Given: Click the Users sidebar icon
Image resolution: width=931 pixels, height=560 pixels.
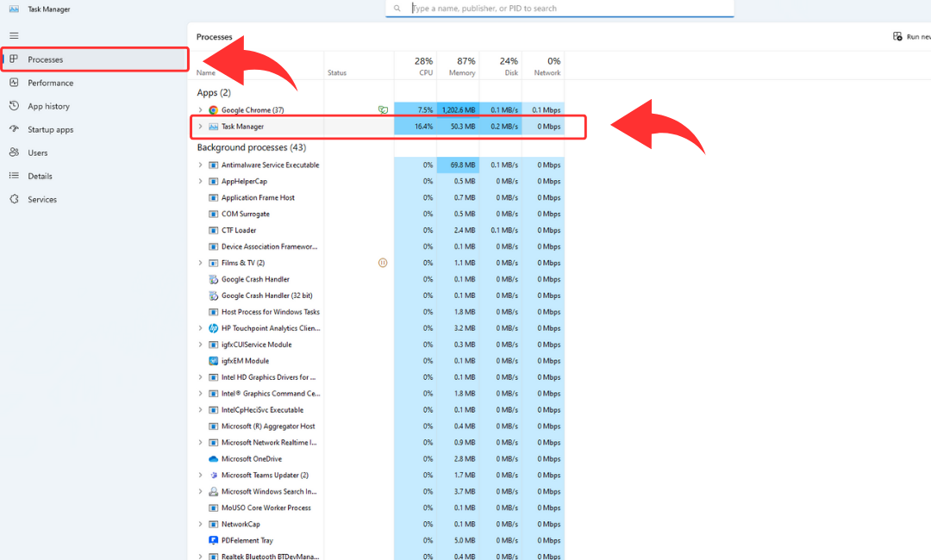Looking at the screenshot, I should (x=14, y=152).
